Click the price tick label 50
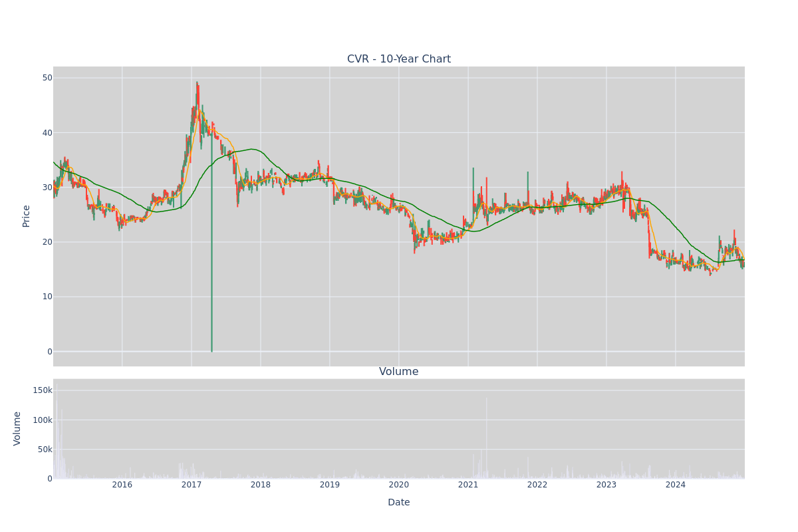Screen dimensions: 798x532 click(47, 78)
